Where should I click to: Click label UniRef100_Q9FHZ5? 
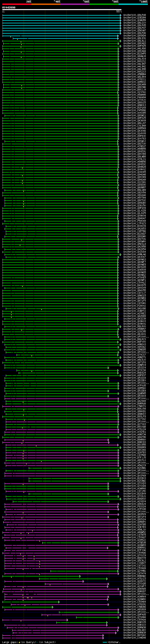coord(135,46)
